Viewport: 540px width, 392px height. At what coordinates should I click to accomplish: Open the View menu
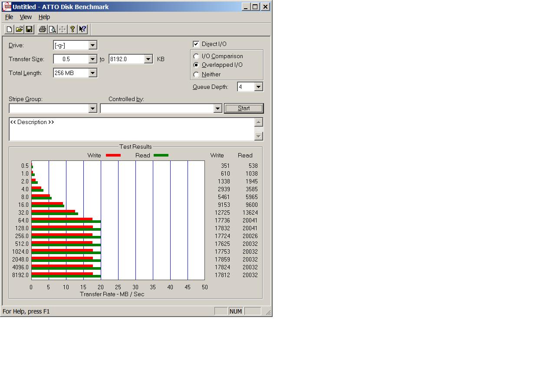click(x=26, y=17)
